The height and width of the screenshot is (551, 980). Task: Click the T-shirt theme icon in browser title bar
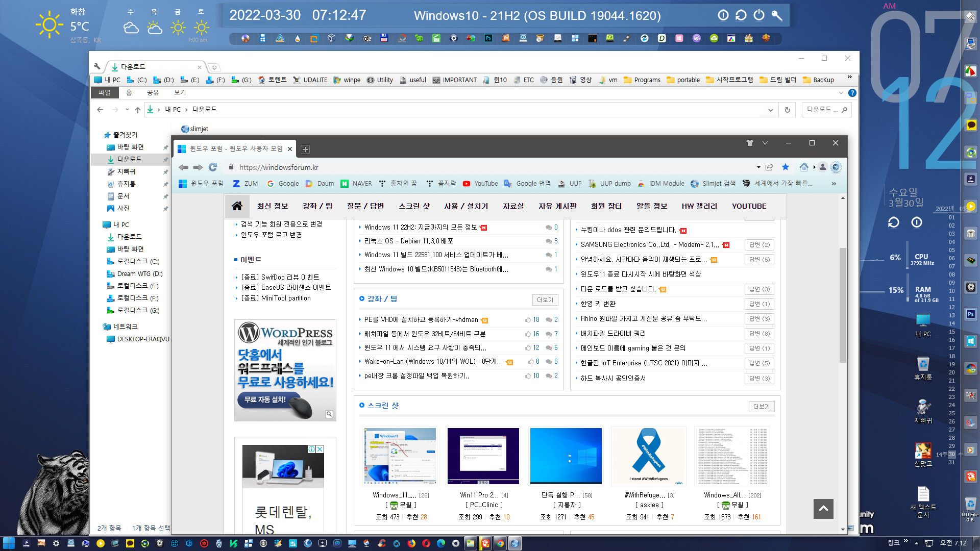[x=750, y=143]
